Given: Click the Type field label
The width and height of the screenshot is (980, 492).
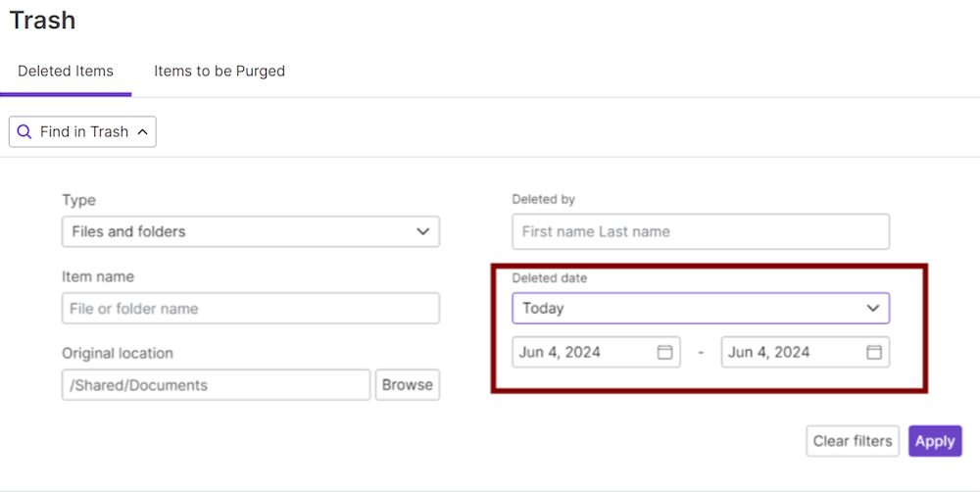Looking at the screenshot, I should (78, 200).
